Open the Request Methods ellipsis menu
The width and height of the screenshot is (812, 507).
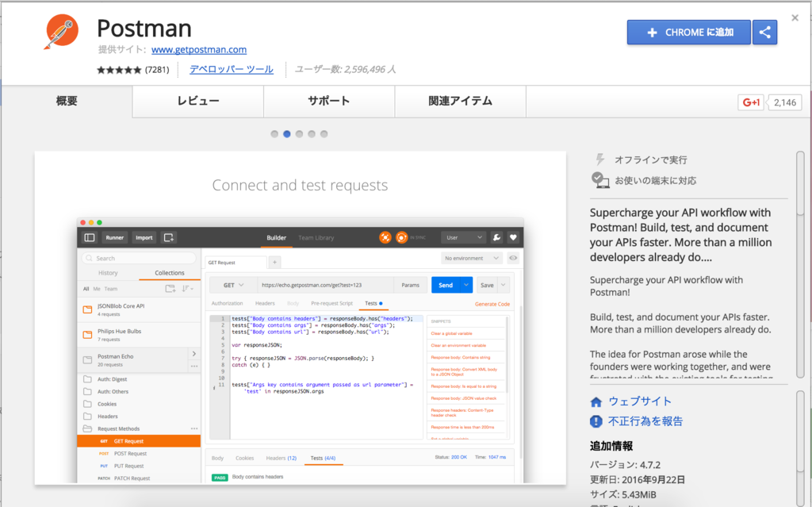194,428
